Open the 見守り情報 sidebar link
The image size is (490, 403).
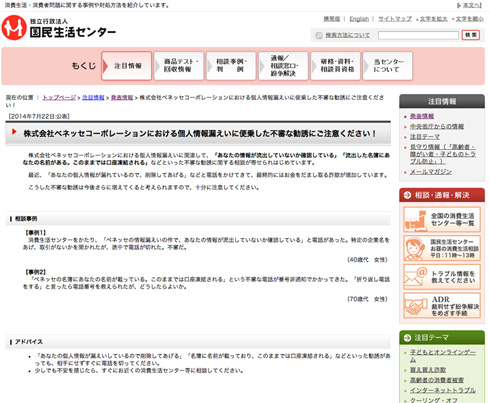click(x=443, y=154)
